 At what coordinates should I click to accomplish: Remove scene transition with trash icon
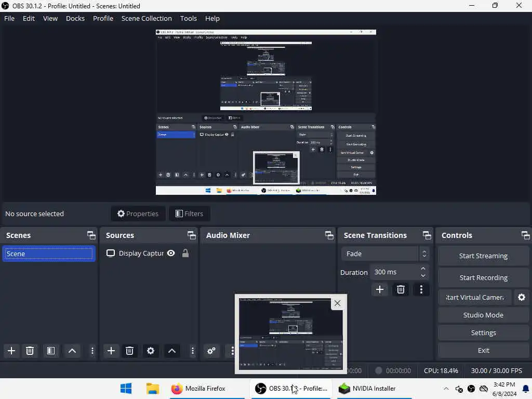click(x=401, y=289)
